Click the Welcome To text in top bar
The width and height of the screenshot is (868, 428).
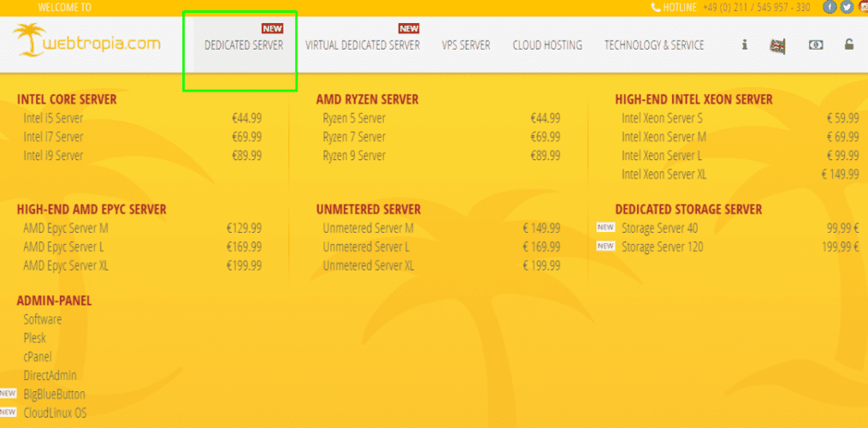pyautogui.click(x=65, y=7)
